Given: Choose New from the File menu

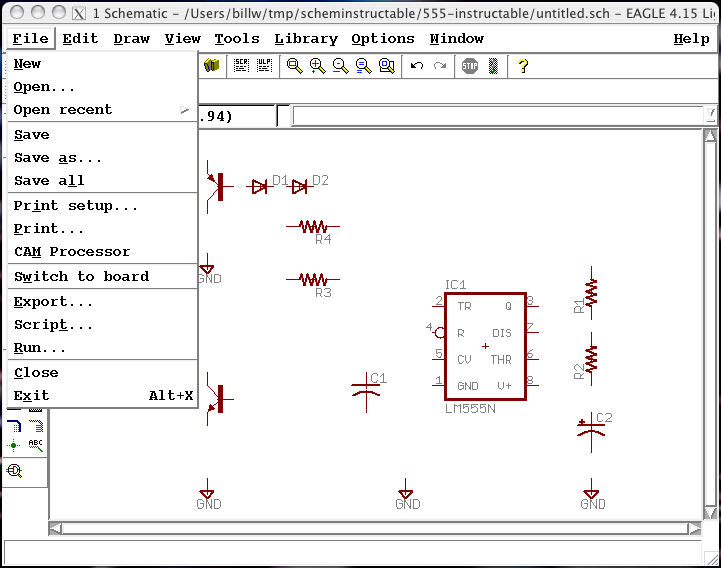Looking at the screenshot, I should point(103,64).
